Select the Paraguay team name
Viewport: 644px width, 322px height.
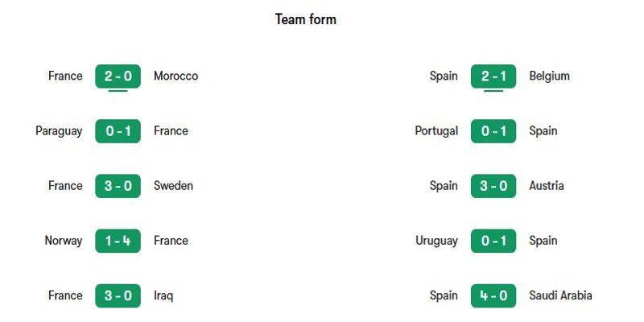(x=59, y=131)
